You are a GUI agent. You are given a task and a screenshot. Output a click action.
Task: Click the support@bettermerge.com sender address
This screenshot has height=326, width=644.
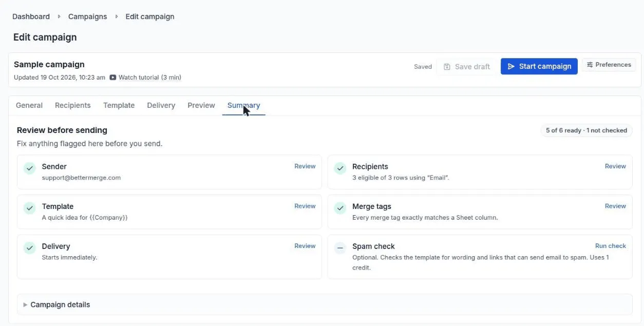[81, 178]
